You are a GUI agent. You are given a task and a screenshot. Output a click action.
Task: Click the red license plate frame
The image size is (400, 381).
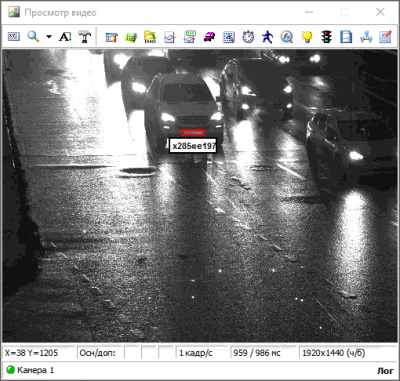pyautogui.click(x=193, y=132)
